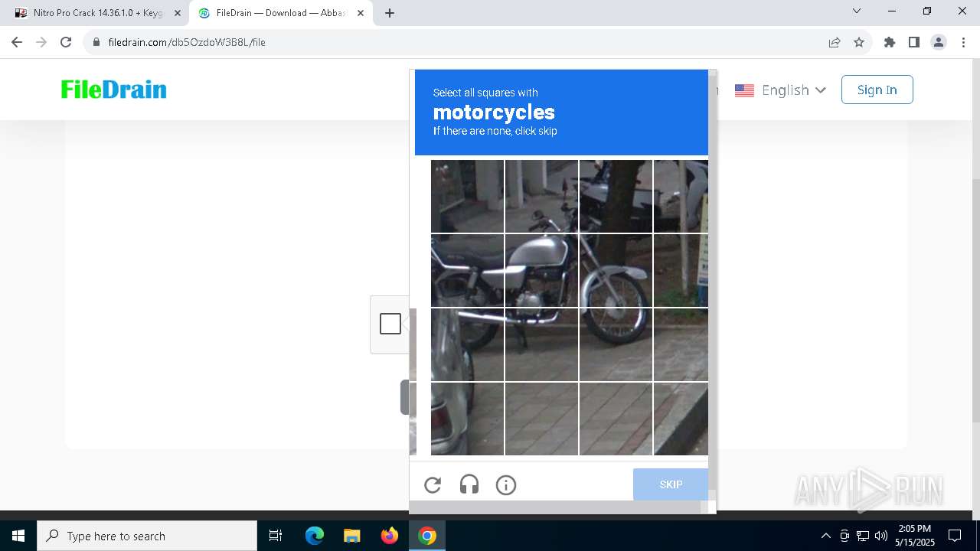Open File Explorer from the taskbar
Viewport: 980px width, 551px height.
(x=351, y=536)
